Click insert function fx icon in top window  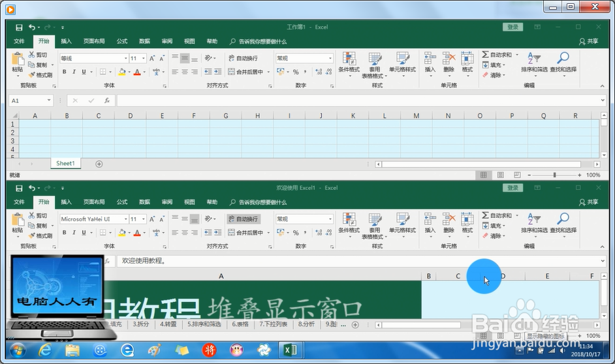(106, 100)
